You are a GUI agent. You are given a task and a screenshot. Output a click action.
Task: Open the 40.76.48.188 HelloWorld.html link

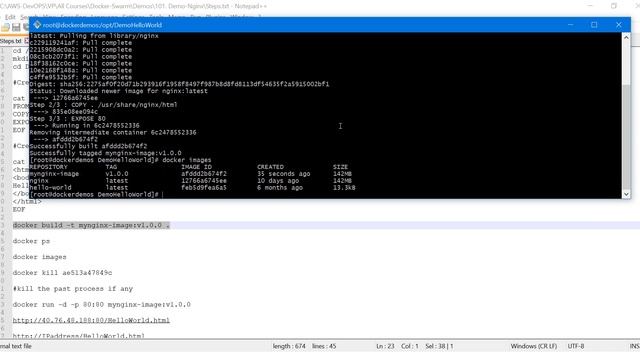tap(91, 320)
